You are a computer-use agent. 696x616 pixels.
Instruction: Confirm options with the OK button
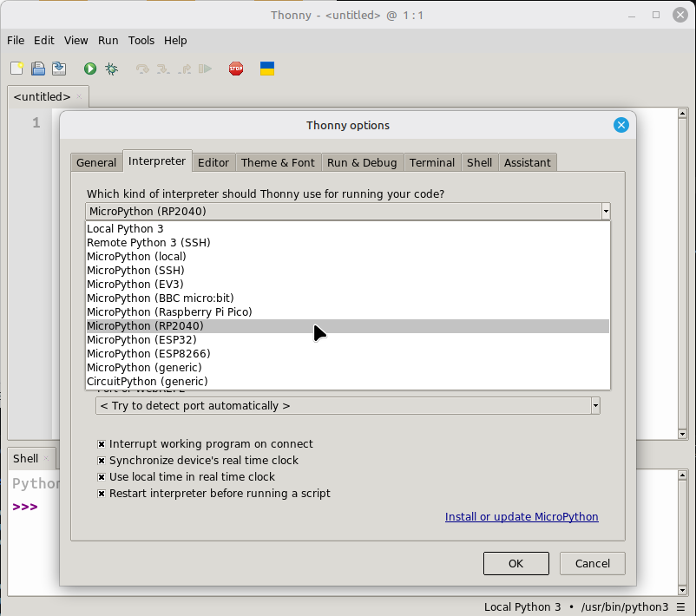[x=515, y=563]
